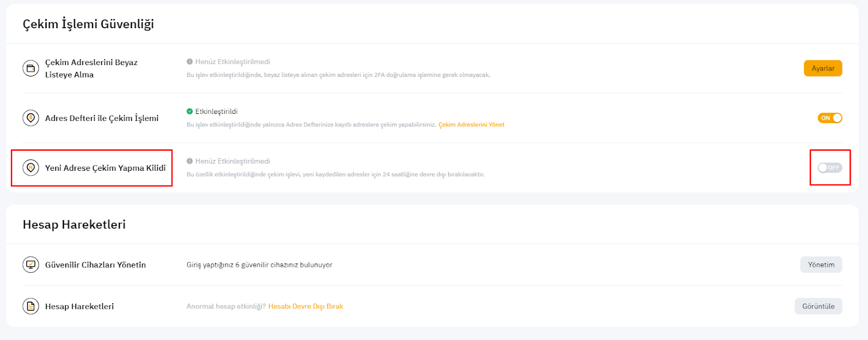This screenshot has height=340, width=868.
Task: Click the document icon in Hesap Hareketleri row
Action: click(31, 306)
